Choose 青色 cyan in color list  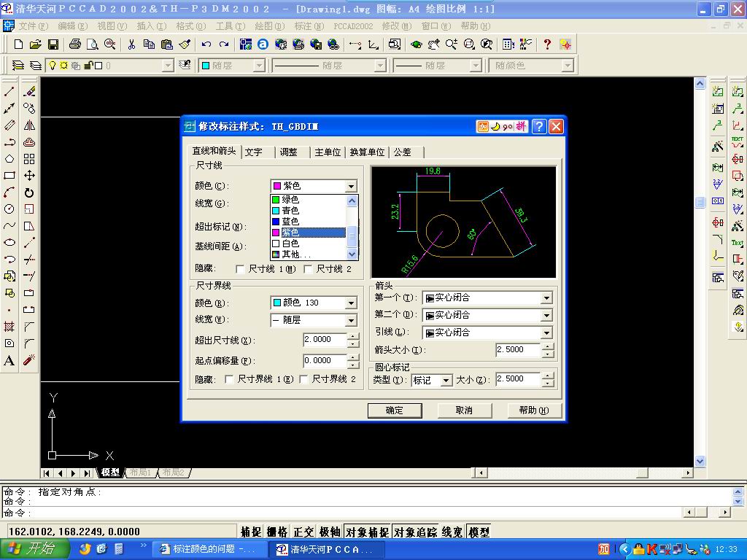tap(309, 211)
